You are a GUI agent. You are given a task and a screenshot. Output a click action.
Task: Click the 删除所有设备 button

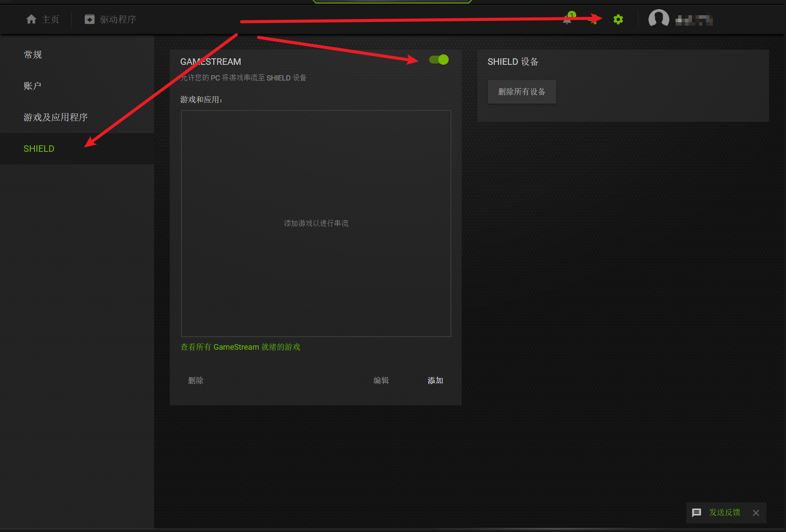(521, 92)
